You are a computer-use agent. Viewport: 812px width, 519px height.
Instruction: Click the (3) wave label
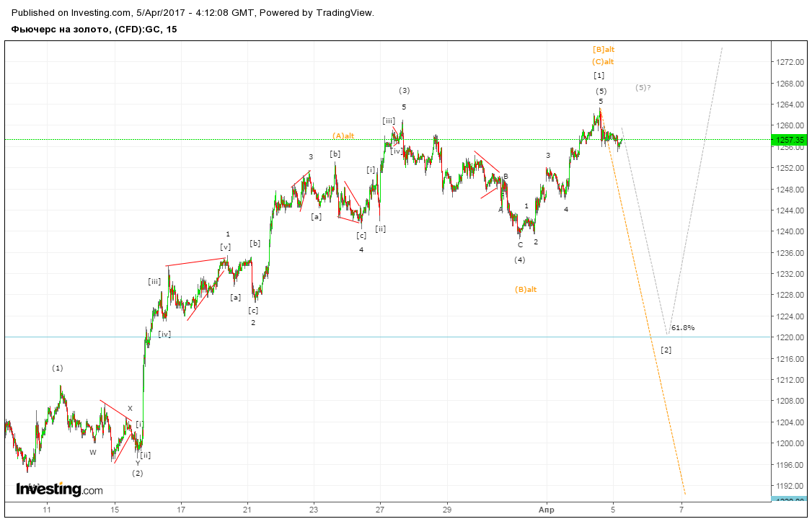(x=405, y=91)
